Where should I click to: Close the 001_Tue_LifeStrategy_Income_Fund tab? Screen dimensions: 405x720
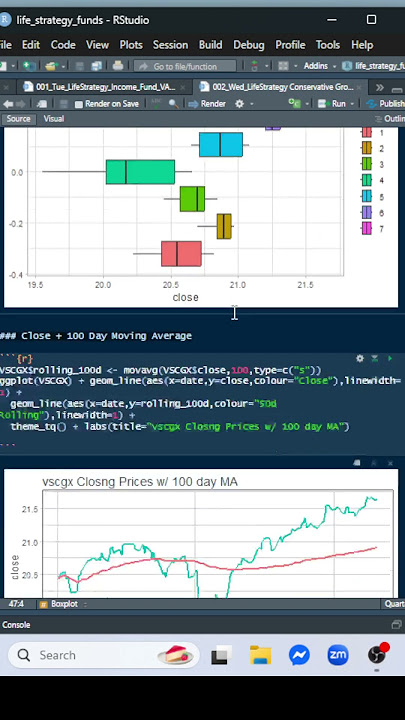coord(183,87)
